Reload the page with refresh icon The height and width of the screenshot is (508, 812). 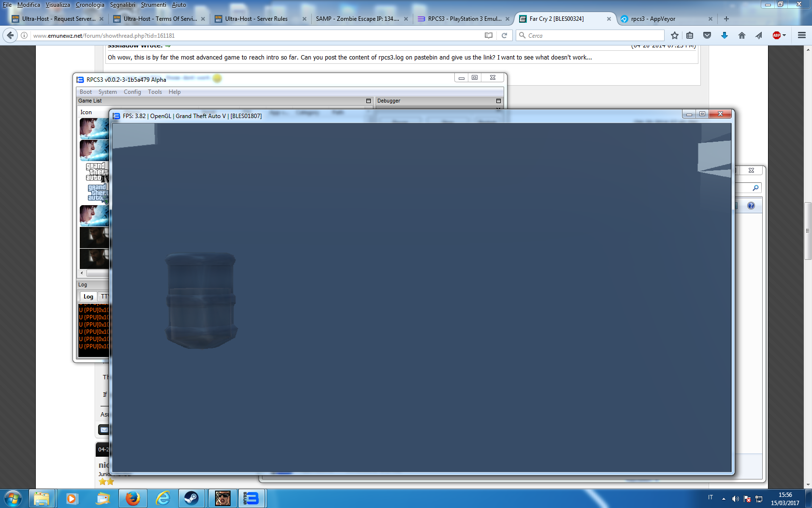coord(504,35)
